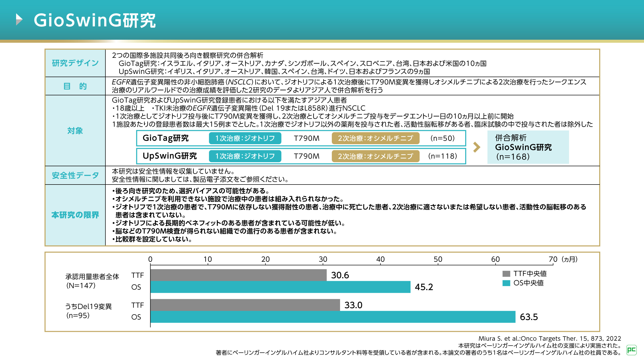Click the green PC icon at bottom right

[x=631, y=350]
